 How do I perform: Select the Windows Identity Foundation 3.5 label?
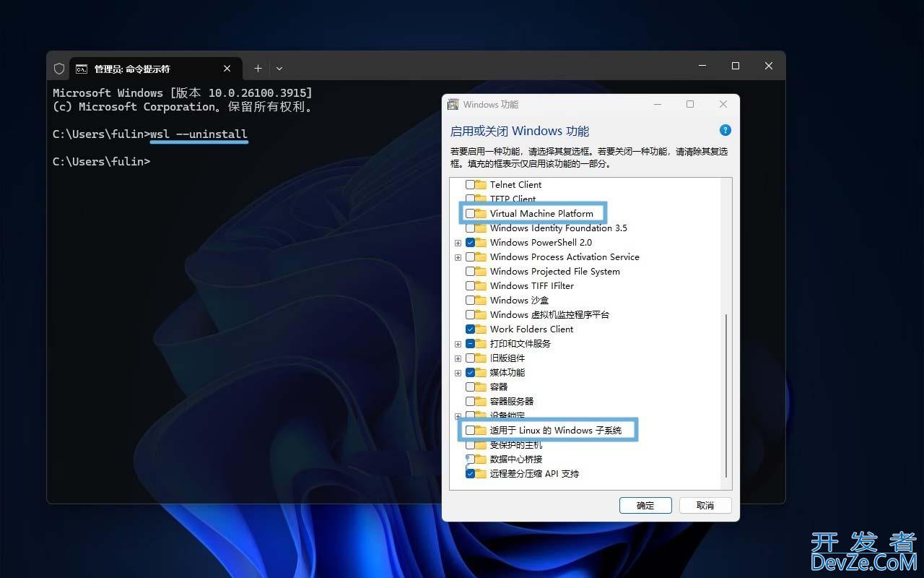click(x=559, y=228)
